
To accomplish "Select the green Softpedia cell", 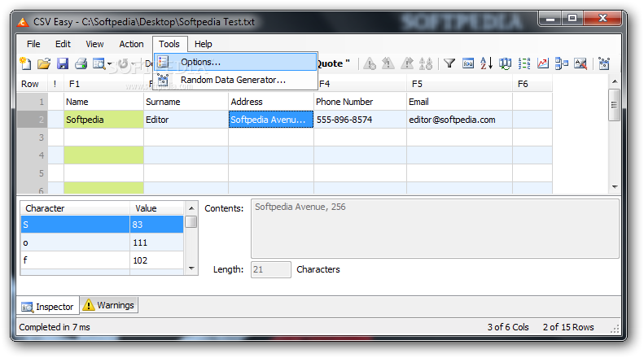I will point(103,120).
